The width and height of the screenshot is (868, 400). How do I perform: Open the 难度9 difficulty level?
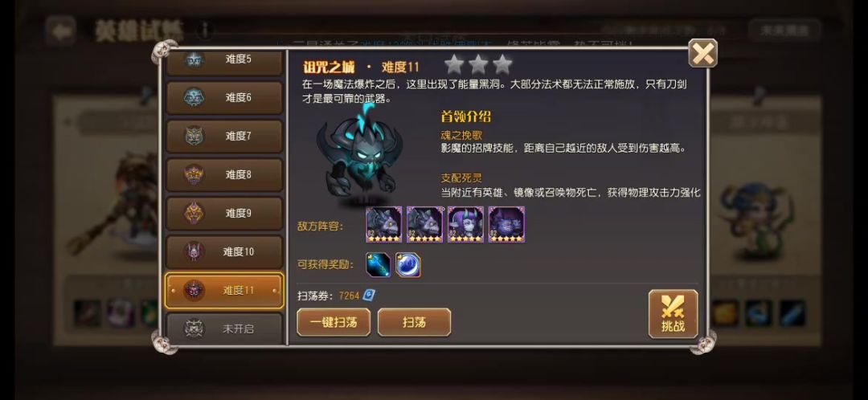pos(224,214)
